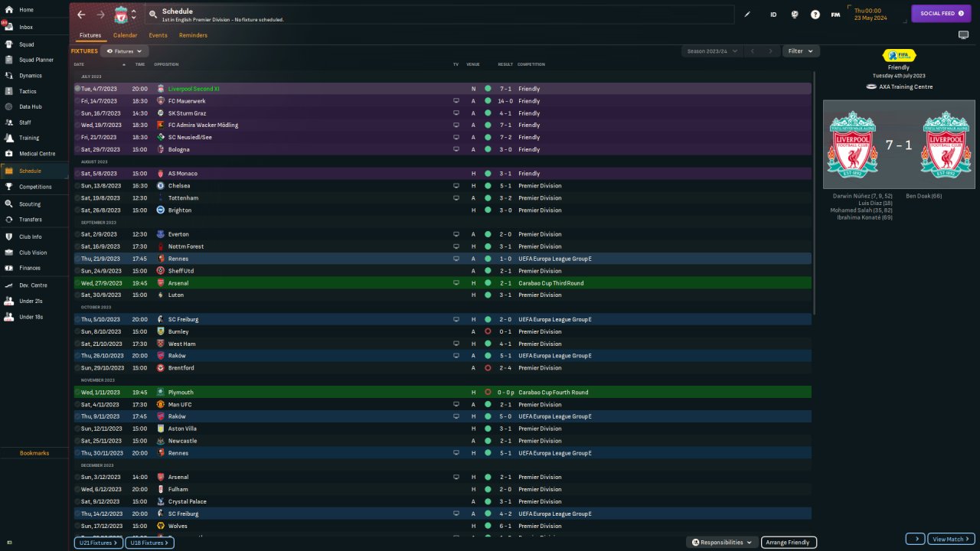Open the U21 Fixtures button
This screenshot has width=980, height=551.
(98, 543)
